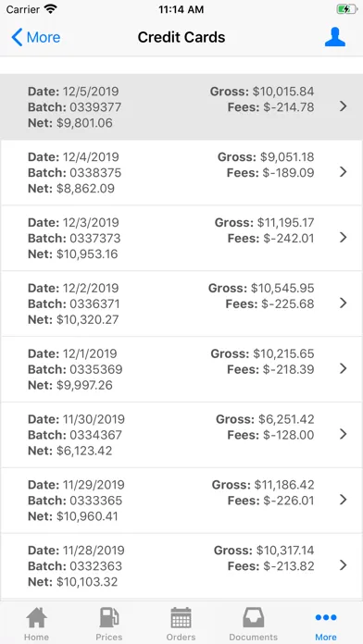The height and width of the screenshot is (644, 363).
Task: Open batch 0333365 entry
Action: click(x=181, y=501)
